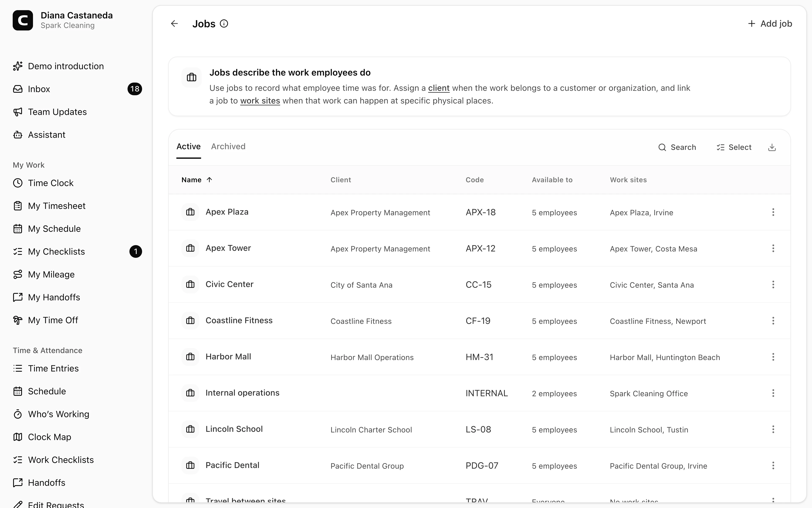
Task: Open kebab menu for Coastline Fitness row
Action: [773, 320]
